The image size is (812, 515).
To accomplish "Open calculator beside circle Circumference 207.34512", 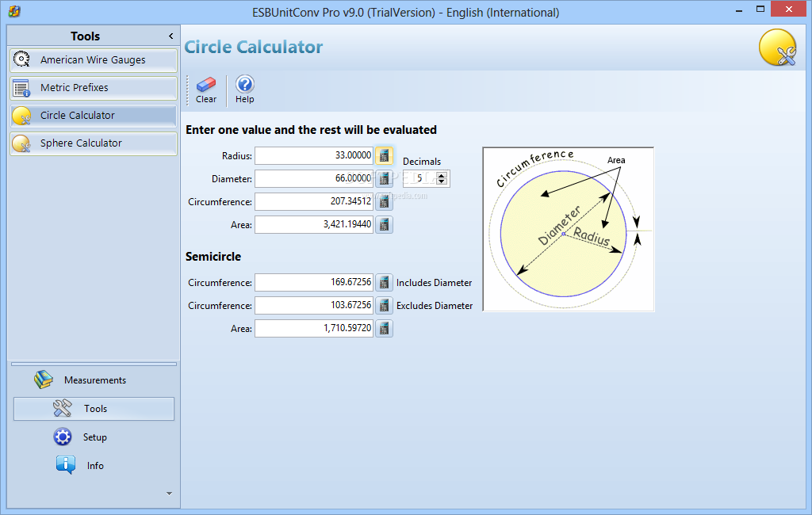I will (385, 201).
